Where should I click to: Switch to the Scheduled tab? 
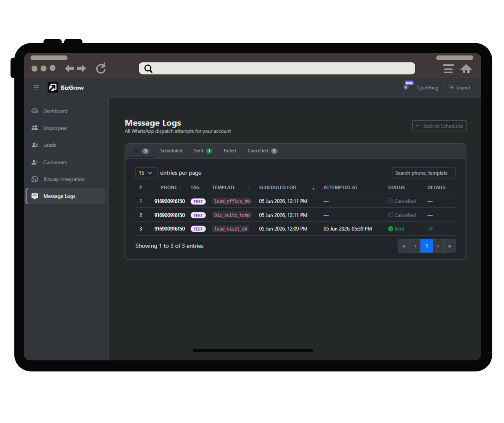pos(171,151)
